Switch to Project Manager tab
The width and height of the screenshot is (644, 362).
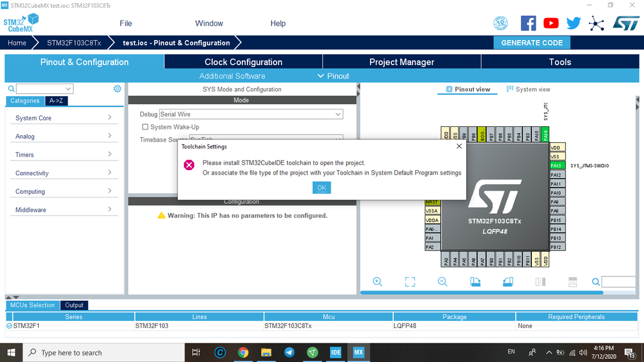(402, 62)
